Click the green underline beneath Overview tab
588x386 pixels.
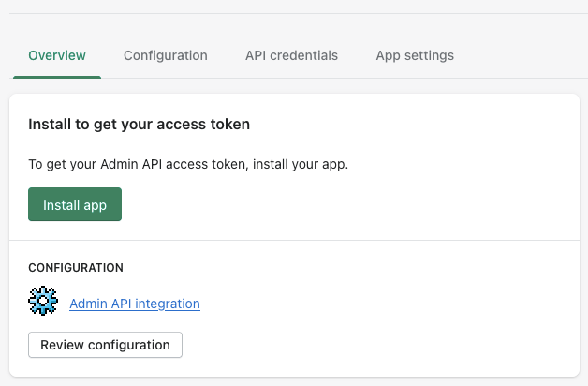click(57, 76)
